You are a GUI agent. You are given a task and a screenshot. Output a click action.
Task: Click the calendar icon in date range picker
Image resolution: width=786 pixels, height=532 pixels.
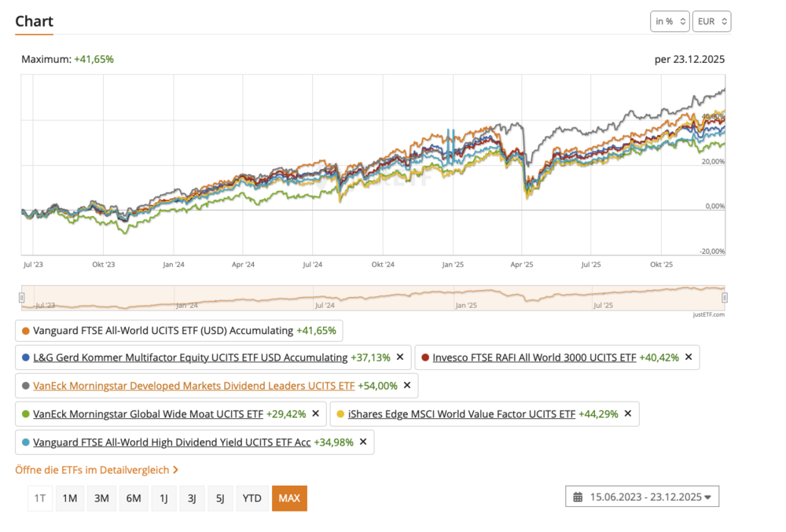(x=578, y=497)
